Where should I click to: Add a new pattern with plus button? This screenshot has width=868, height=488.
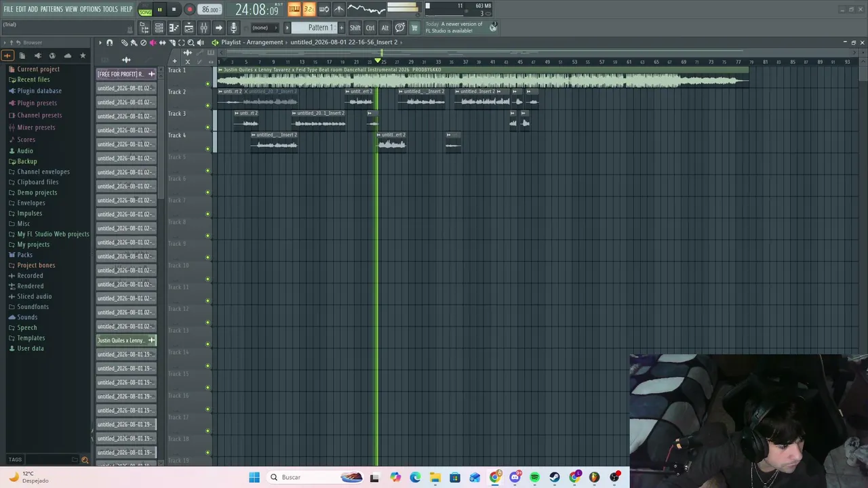click(x=341, y=28)
